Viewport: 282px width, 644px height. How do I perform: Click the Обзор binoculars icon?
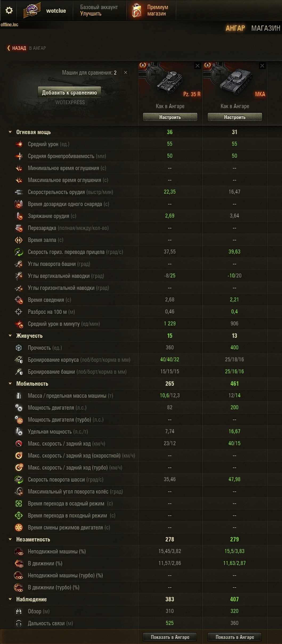coord(19,611)
